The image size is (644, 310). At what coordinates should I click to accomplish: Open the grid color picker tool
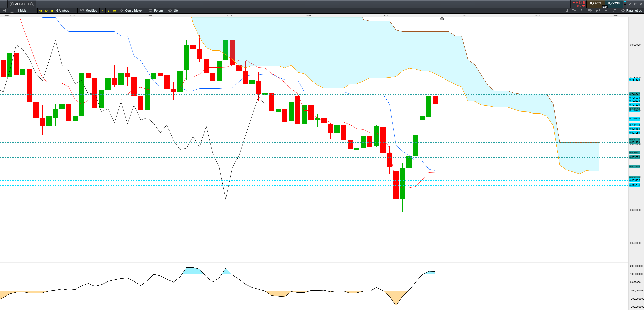590,11
